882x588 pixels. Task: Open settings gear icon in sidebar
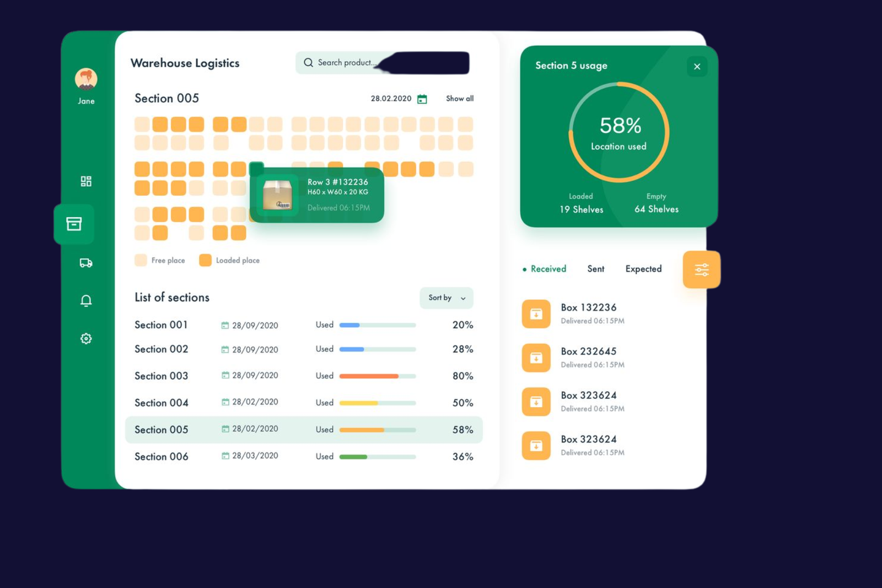click(86, 338)
